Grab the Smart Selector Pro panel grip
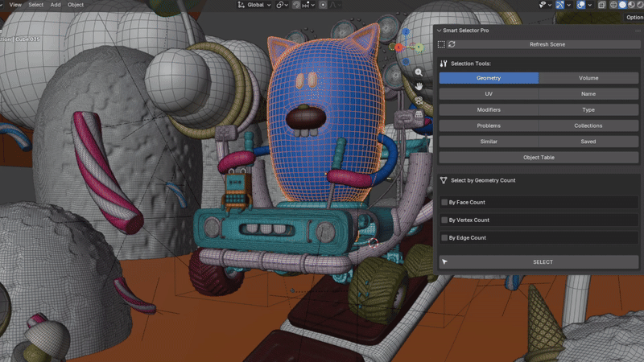Image resolution: width=644 pixels, height=362 pixels. pyautogui.click(x=638, y=31)
